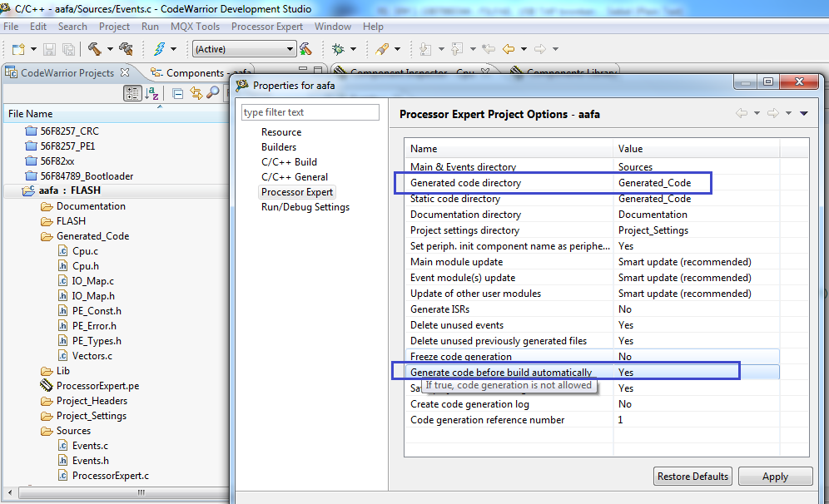Open the Edit menu
This screenshot has width=829, height=504.
tap(38, 27)
